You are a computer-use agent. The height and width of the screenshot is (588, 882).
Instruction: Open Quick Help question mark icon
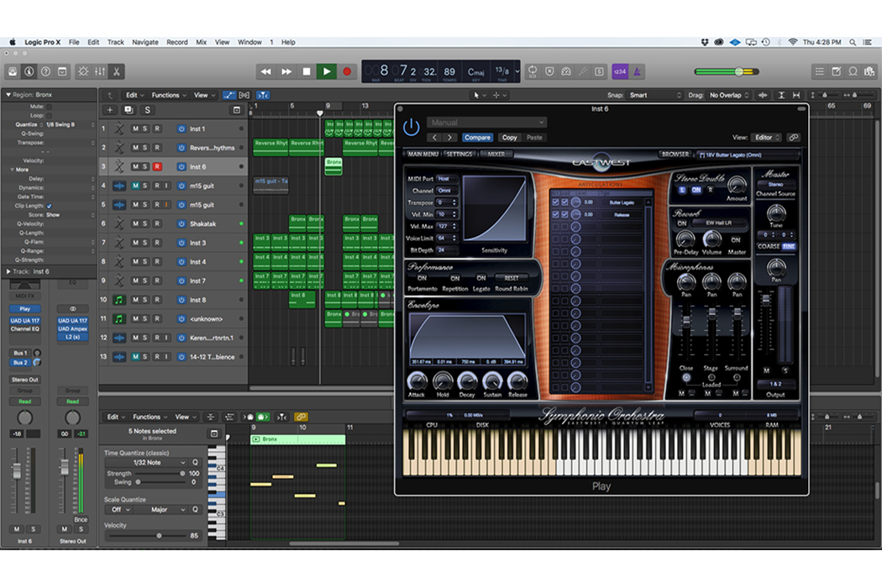pos(46,71)
